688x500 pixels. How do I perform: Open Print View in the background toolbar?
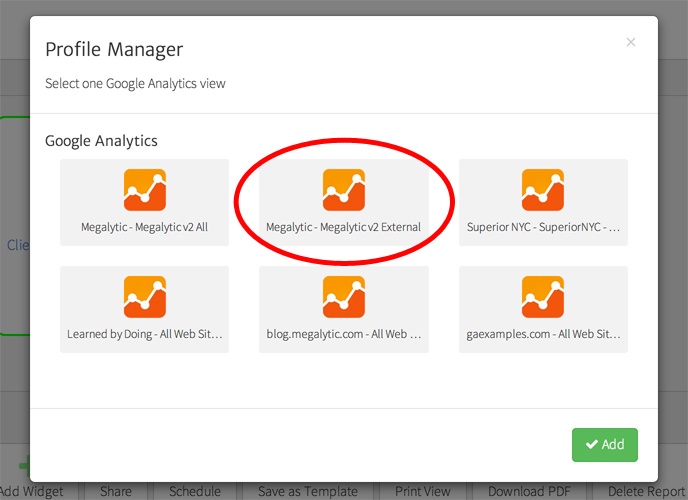click(423, 491)
